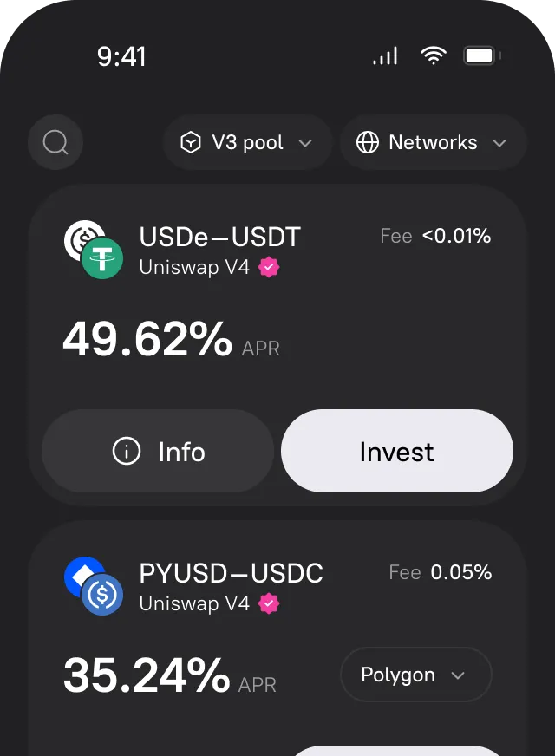Open the Polygon network selector
The height and width of the screenshot is (756, 555).
pos(415,675)
